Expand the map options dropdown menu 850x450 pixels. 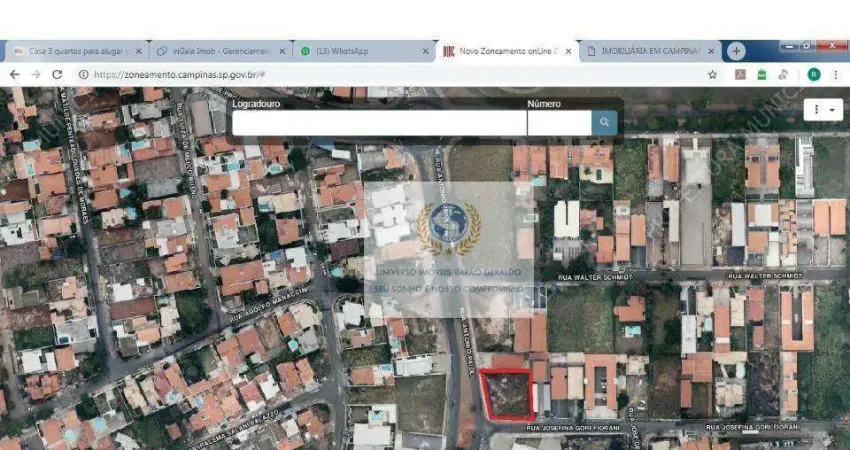pos(823,110)
